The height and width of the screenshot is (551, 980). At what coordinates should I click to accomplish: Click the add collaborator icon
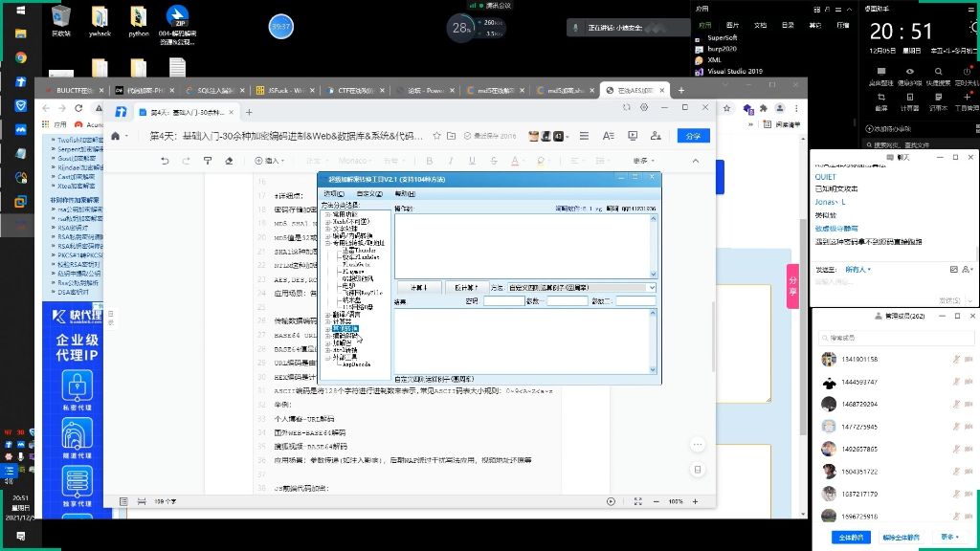pyautogui.click(x=656, y=136)
